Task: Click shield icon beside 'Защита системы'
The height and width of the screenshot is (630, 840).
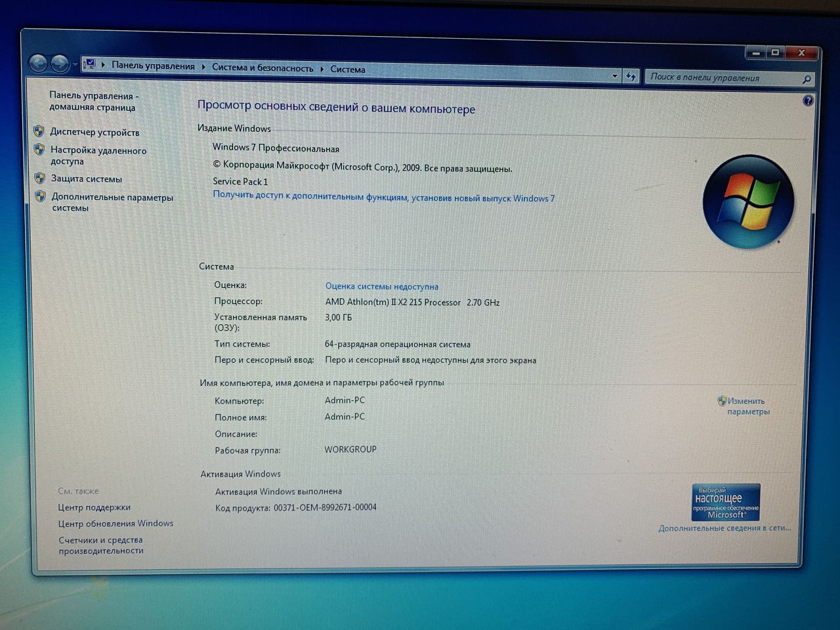Action: coord(40,178)
